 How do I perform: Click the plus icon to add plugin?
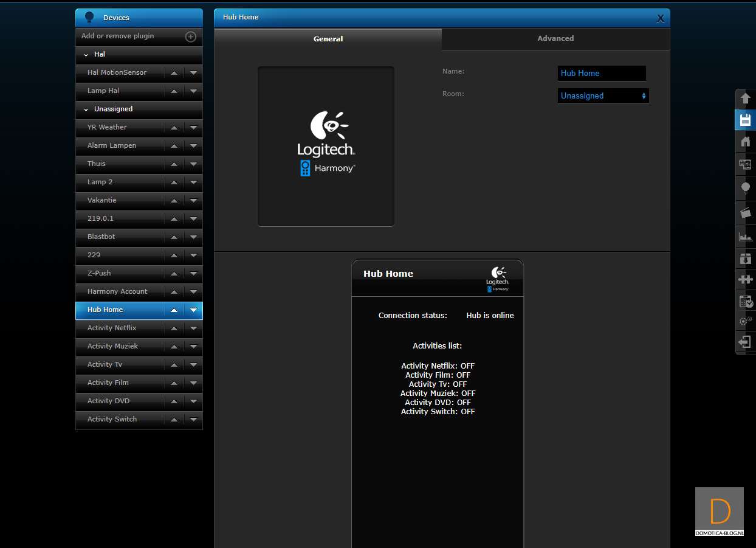click(x=190, y=36)
